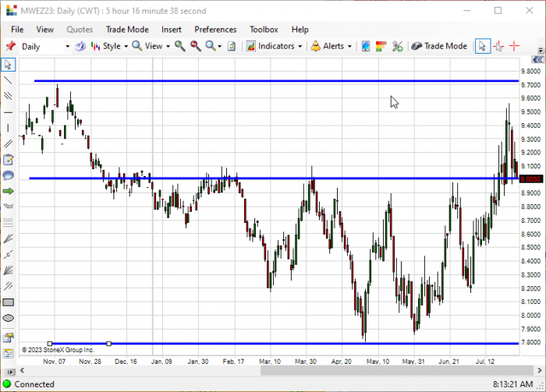Select the double diagonal channel tool

click(x=8, y=143)
